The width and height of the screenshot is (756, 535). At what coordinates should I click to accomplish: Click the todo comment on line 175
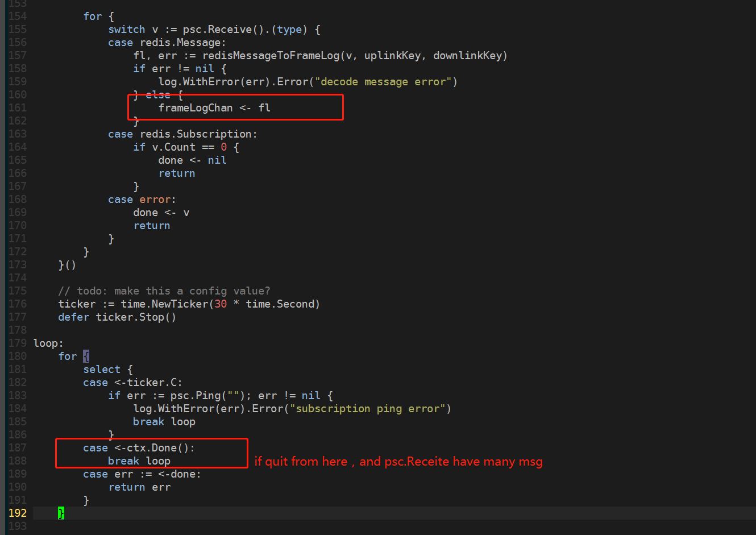coord(164,291)
